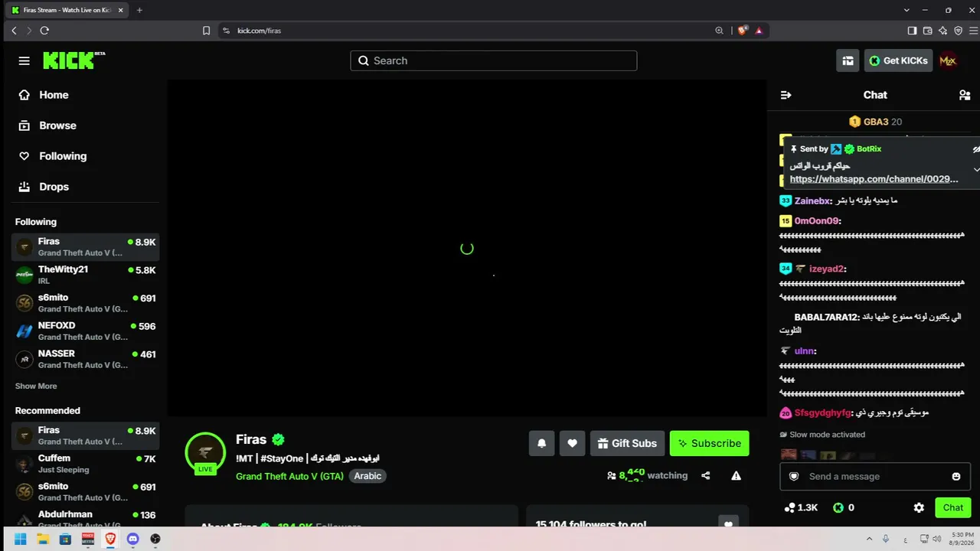Click username Zainebx in chat
Image resolution: width=980 pixels, height=551 pixels.
[x=812, y=201]
